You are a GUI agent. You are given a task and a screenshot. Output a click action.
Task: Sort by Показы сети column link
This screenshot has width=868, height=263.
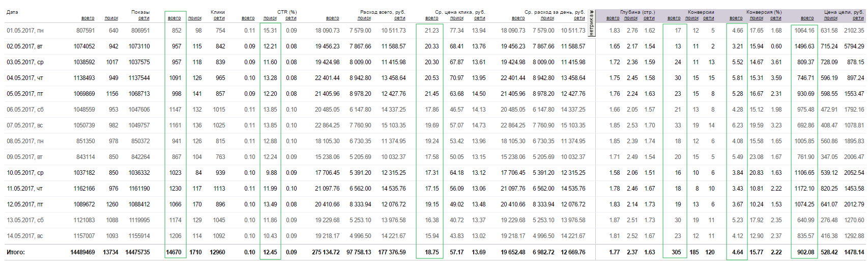pyautogui.click(x=144, y=18)
